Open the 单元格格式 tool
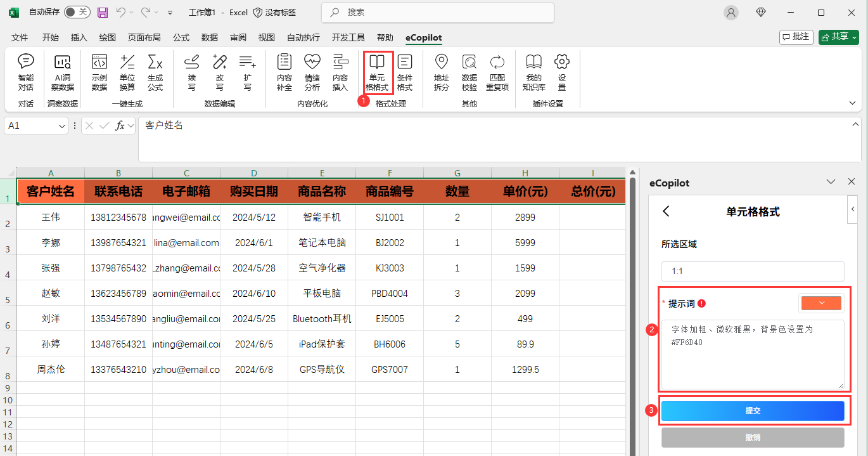Image resolution: width=868 pixels, height=456 pixels. pos(377,72)
